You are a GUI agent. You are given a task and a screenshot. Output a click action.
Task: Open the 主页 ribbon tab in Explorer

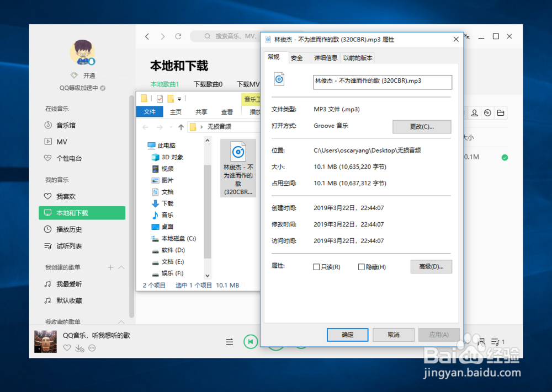pos(176,112)
